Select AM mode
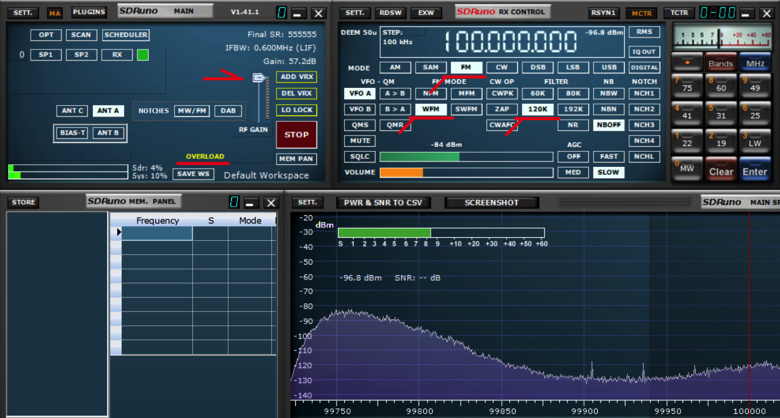780x418 pixels. (x=395, y=68)
